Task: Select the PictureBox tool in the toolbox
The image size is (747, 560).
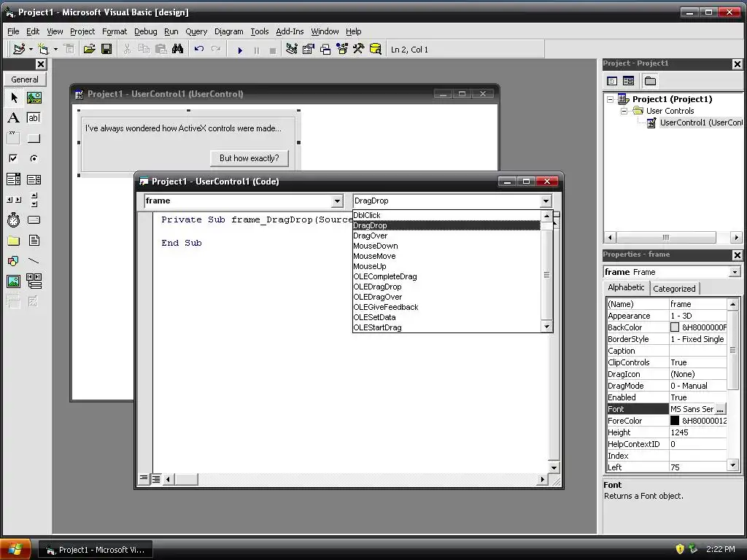Action: coord(34,98)
